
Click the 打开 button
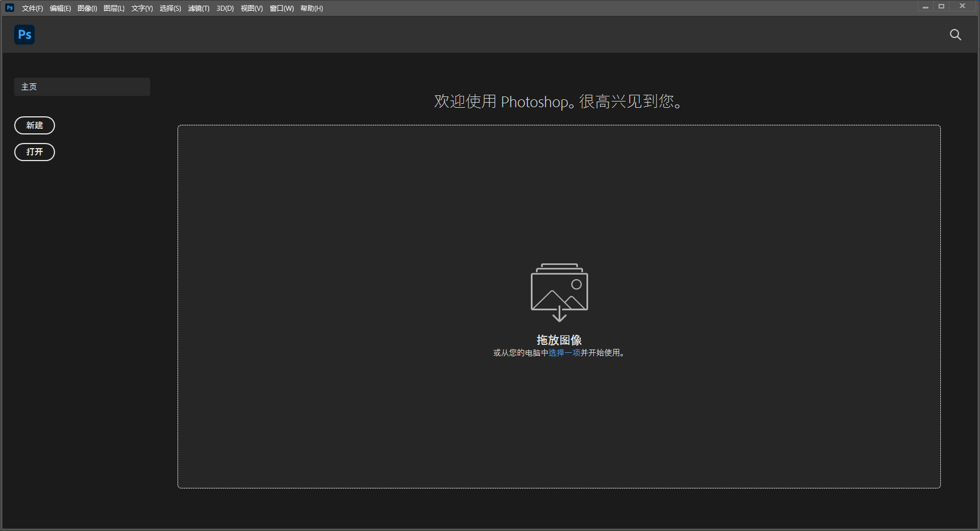click(35, 152)
